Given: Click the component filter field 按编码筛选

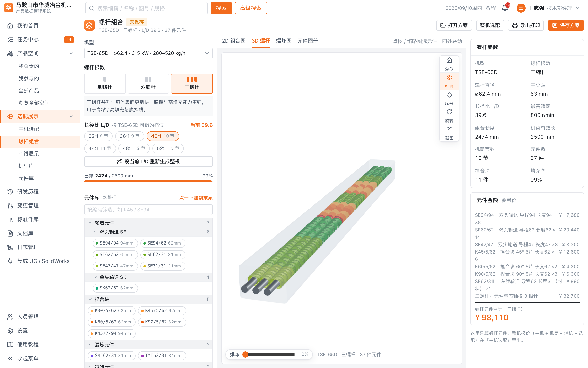Looking at the screenshot, I should [148, 210].
